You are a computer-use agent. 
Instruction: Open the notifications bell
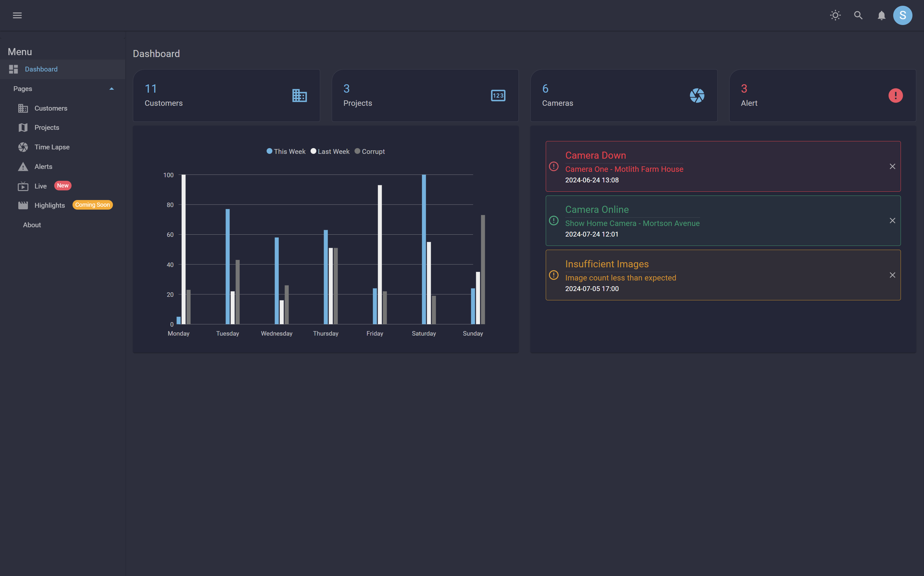point(881,15)
